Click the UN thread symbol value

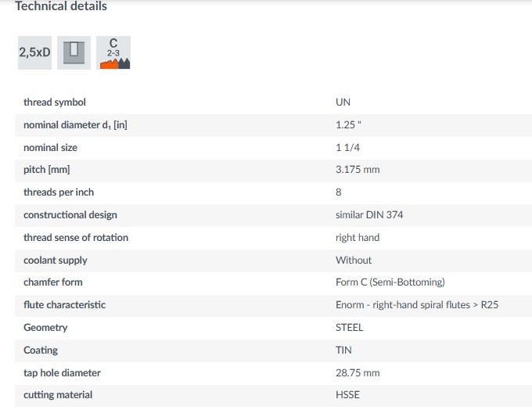pyautogui.click(x=343, y=102)
